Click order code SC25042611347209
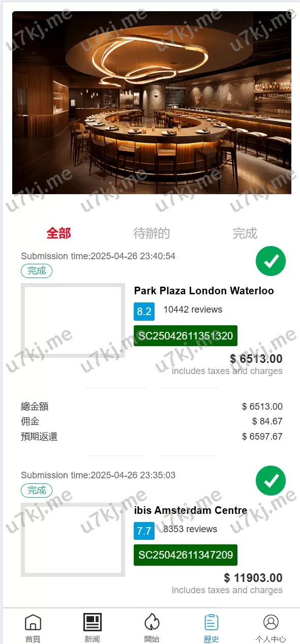This screenshot has height=644, width=300. click(x=186, y=555)
